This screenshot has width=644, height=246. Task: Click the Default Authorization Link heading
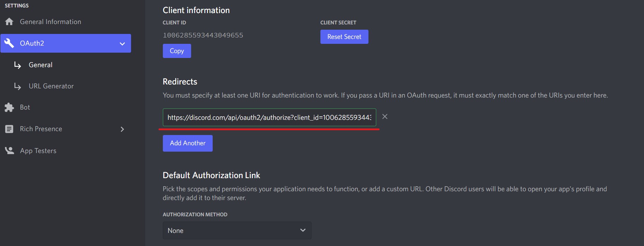(211, 175)
